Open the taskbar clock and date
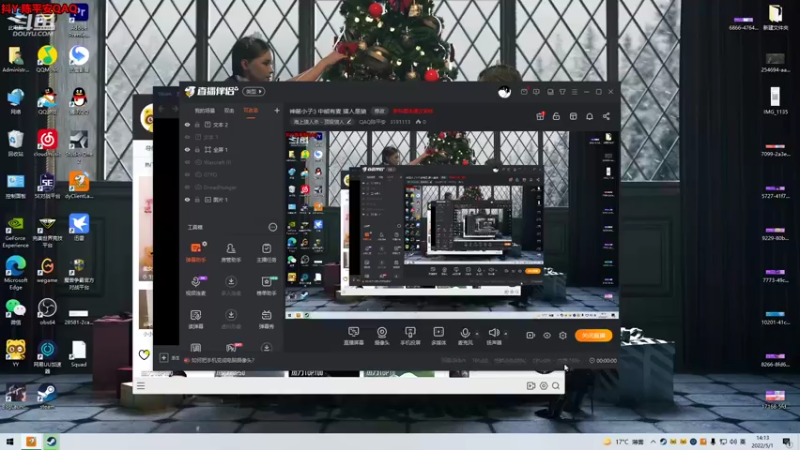This screenshot has width=800, height=450. [x=762, y=442]
